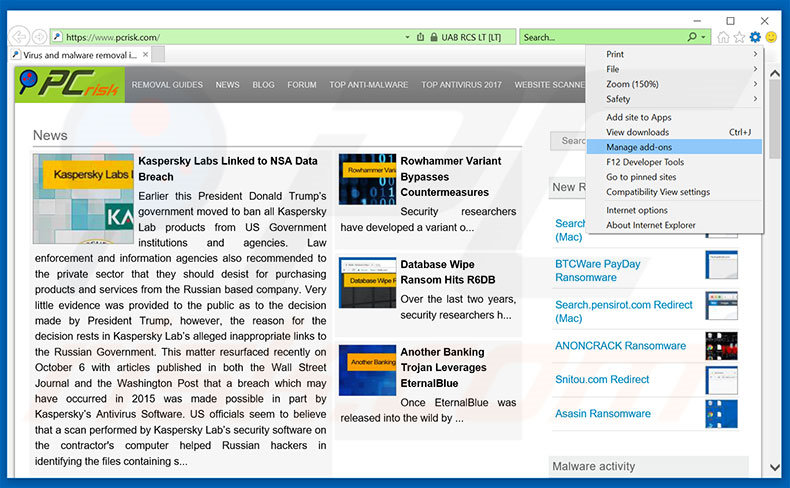Click the smiley feedback icon
The image size is (790, 488).
coord(771,37)
